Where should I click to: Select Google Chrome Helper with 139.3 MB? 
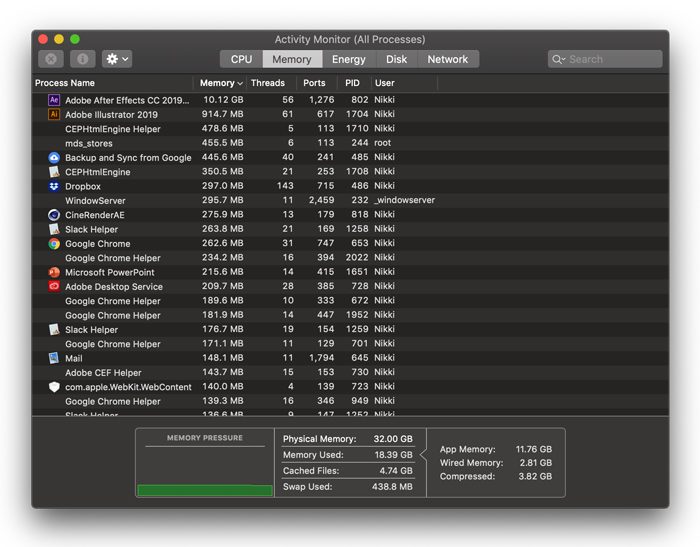(x=350, y=401)
